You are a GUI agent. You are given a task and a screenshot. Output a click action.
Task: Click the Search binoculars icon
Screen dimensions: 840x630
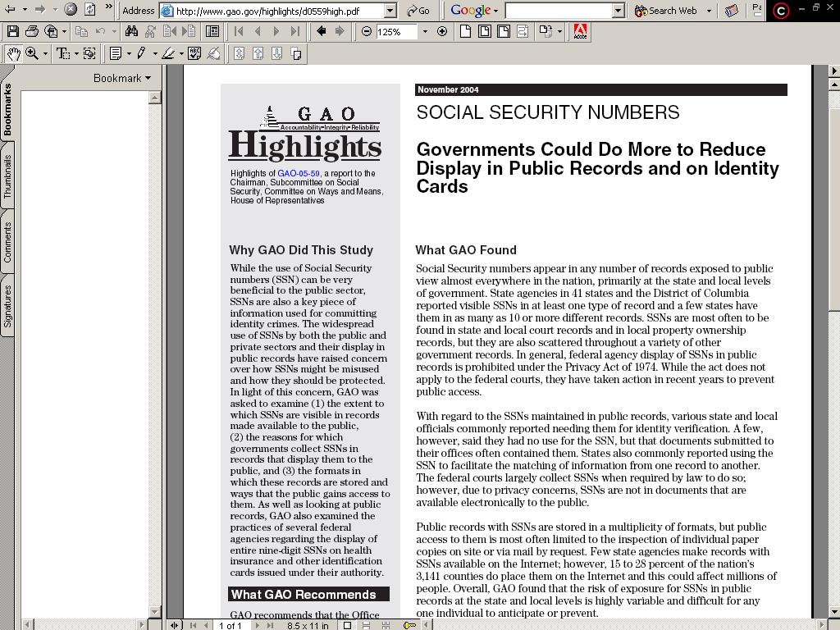131,32
